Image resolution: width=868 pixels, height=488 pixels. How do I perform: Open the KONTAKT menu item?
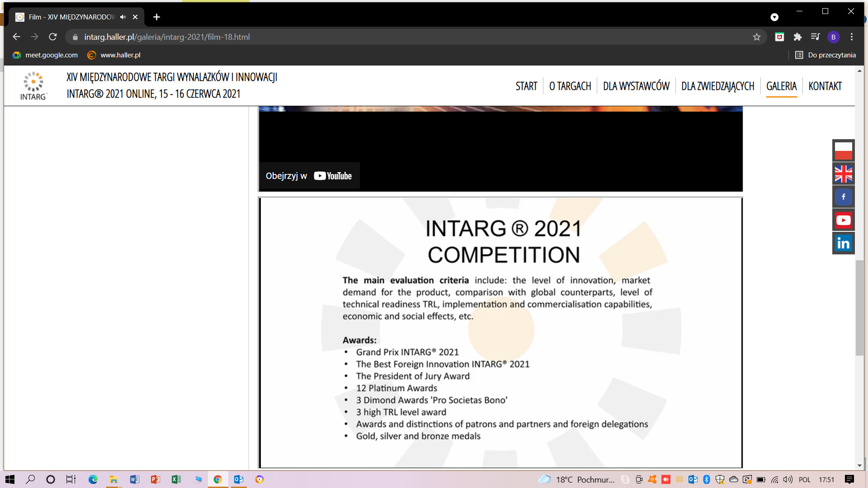coord(825,86)
